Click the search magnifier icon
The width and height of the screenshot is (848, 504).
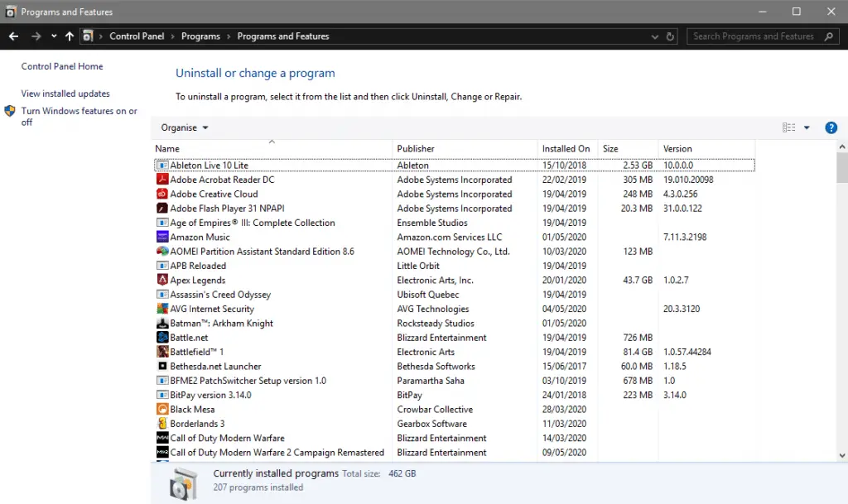(x=828, y=36)
